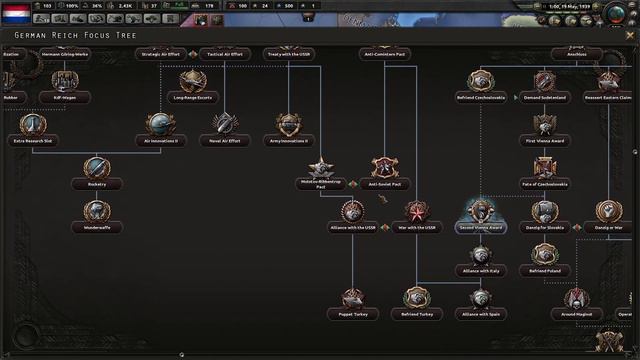This screenshot has width=640, height=360.
Task: Select the Army Innovations II focus
Action: tap(289, 130)
